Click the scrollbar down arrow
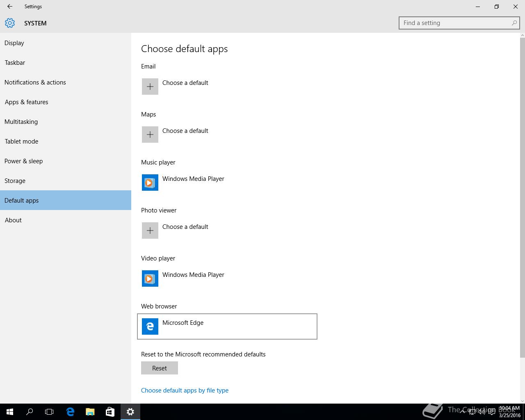This screenshot has height=420, width=525. [522, 401]
